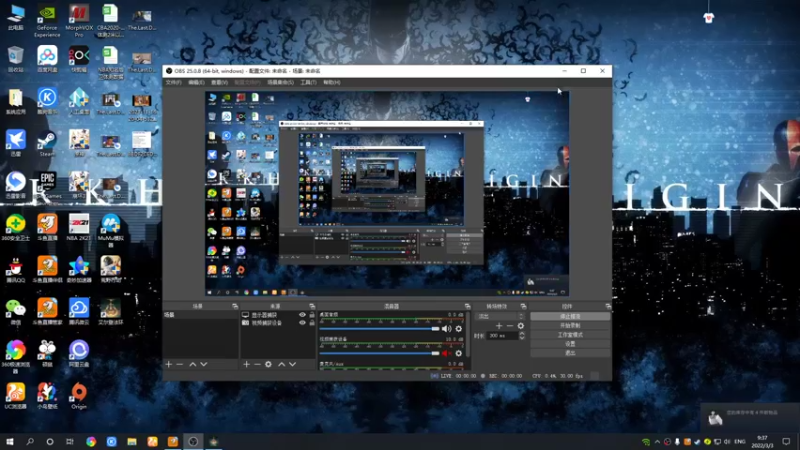
Task: Add a new source with the sources plus icon
Action: coord(246,364)
